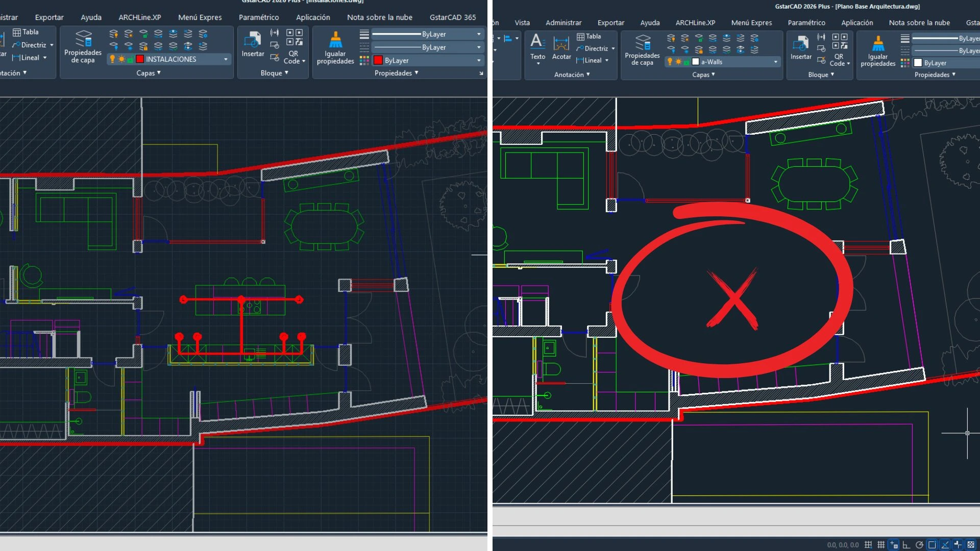The width and height of the screenshot is (980, 551).
Task: Click the create block icon in left Bloque panel
Action: [x=275, y=45]
